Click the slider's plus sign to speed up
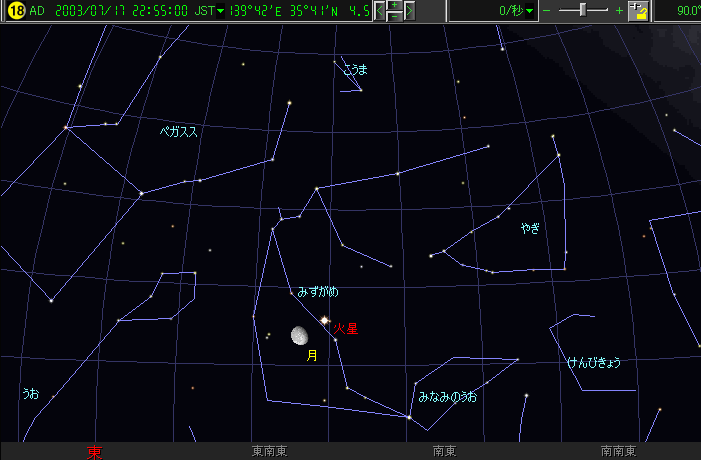This screenshot has height=460, width=701. 619,10
